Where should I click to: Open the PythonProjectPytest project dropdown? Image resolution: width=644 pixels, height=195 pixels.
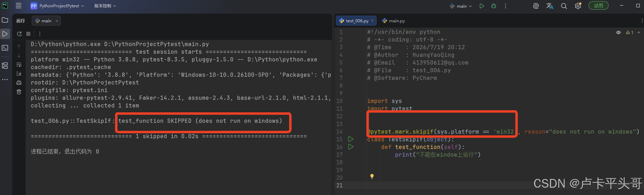coord(57,6)
